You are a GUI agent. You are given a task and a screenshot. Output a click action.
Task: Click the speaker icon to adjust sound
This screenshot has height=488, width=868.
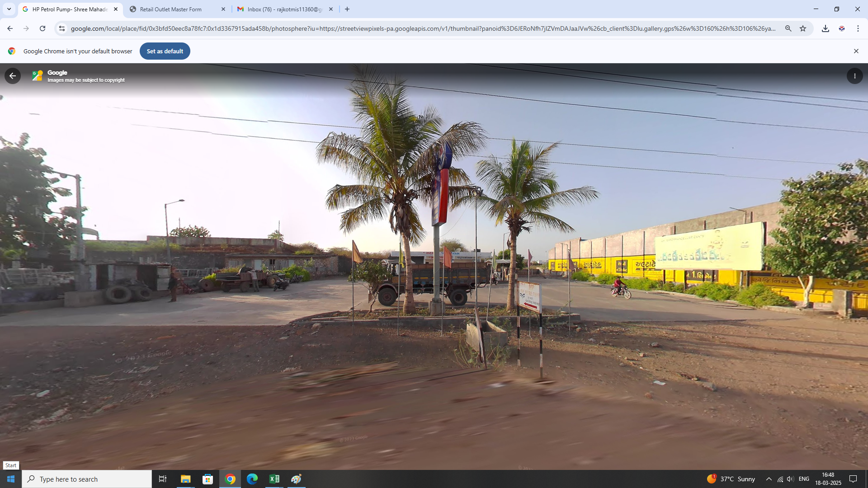[x=790, y=479]
